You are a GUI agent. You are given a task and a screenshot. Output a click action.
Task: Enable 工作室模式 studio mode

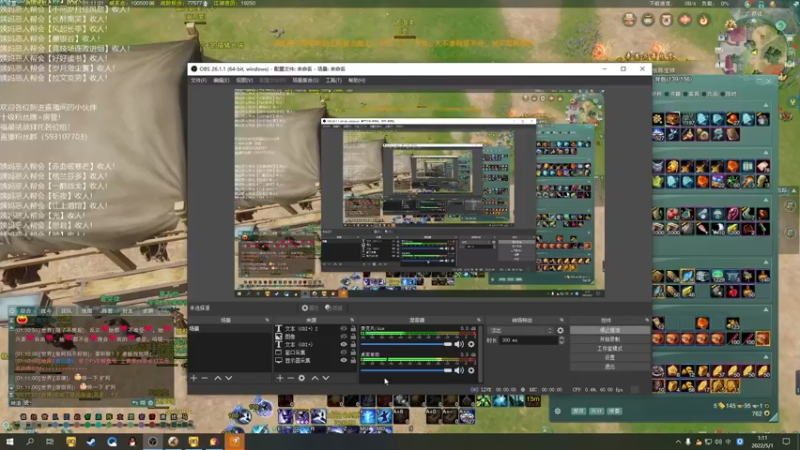point(610,348)
